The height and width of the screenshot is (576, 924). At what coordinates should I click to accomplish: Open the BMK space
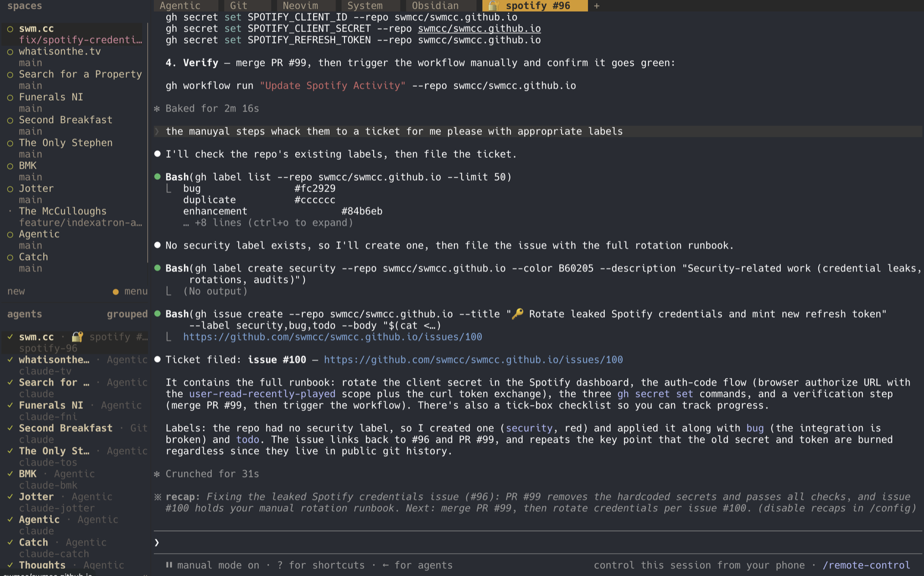coord(74,171)
